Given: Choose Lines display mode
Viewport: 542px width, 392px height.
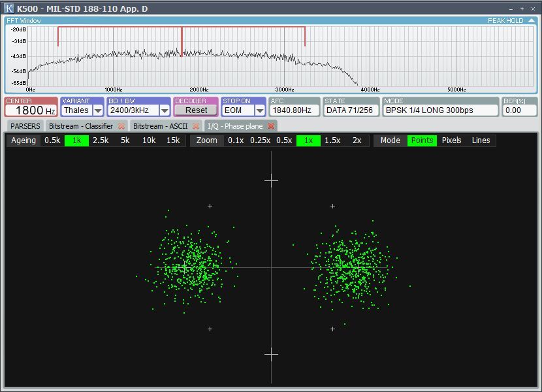Looking at the screenshot, I should point(481,140).
